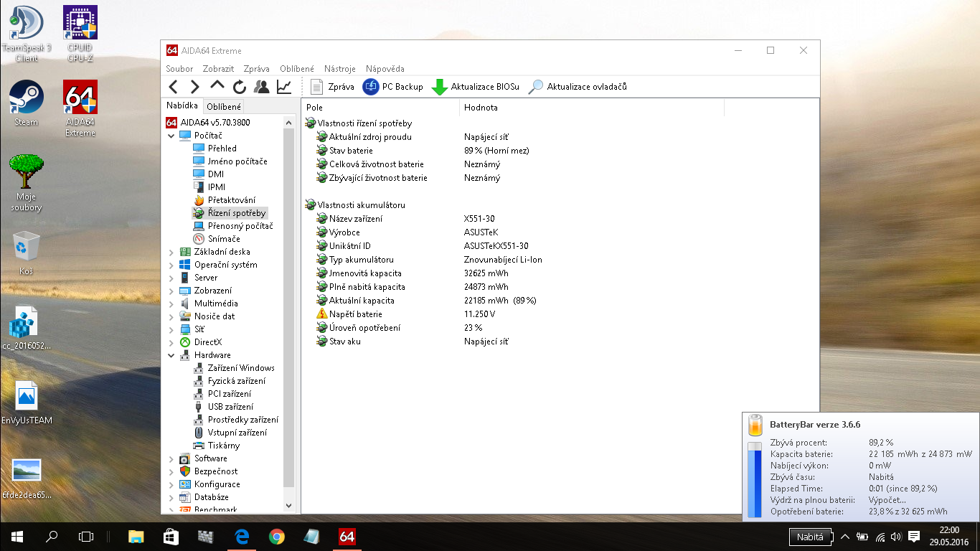Viewport: 980px width, 551px height.
Task: Click the Zpráva report toolbar button
Action: click(333, 87)
